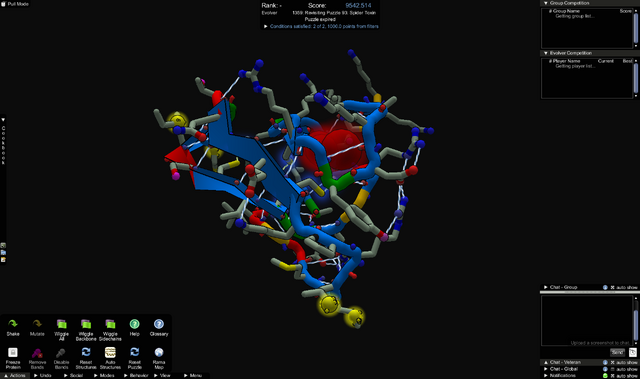Start Wiggle All
Screen dimensions: 640x379
61,330
